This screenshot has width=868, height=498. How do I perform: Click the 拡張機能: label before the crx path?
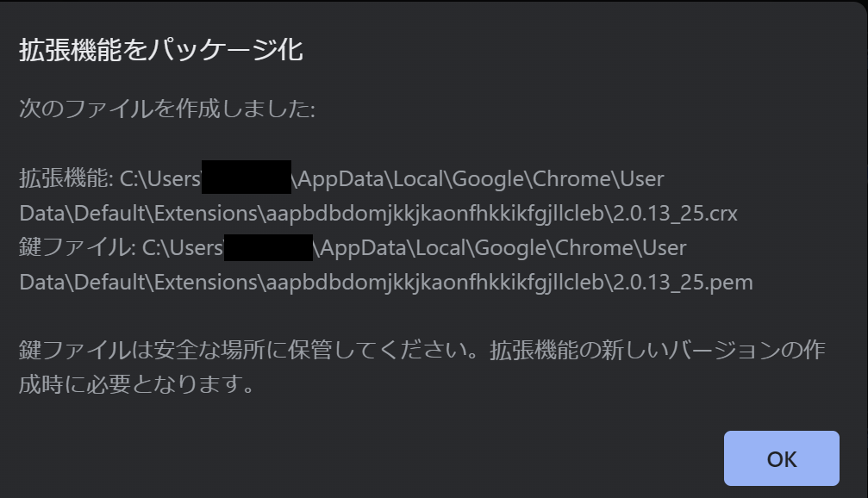[x=66, y=178]
